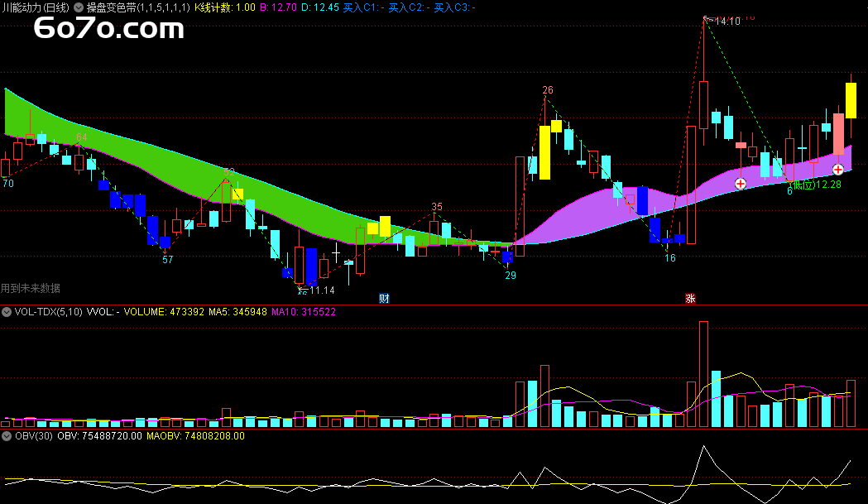This screenshot has width=868, height=504.
Task: Click the count label 70
Action: pos(8,184)
